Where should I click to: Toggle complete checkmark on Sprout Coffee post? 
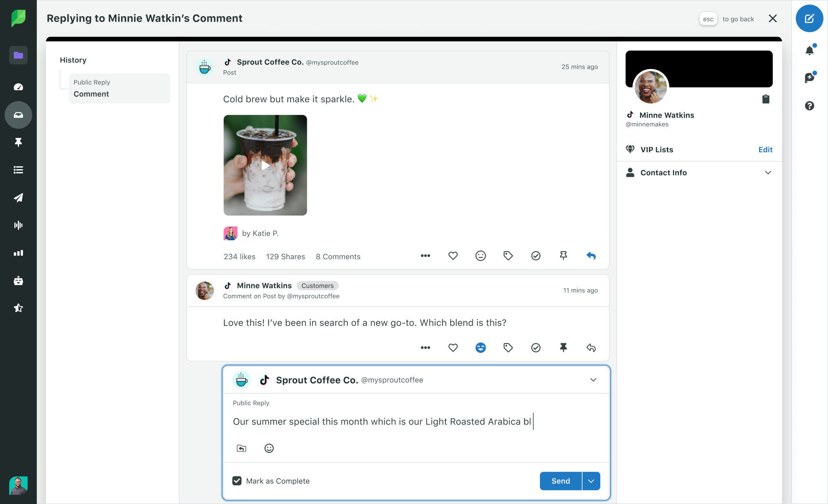click(536, 256)
